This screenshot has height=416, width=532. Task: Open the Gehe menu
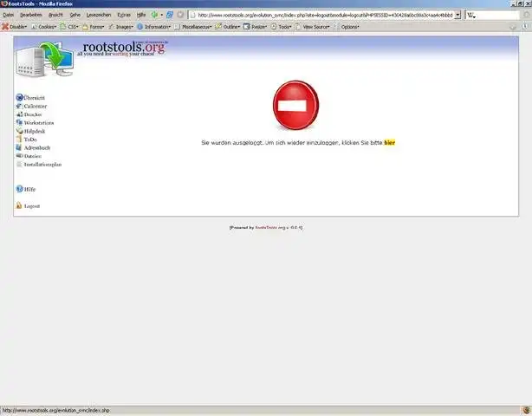coord(75,15)
